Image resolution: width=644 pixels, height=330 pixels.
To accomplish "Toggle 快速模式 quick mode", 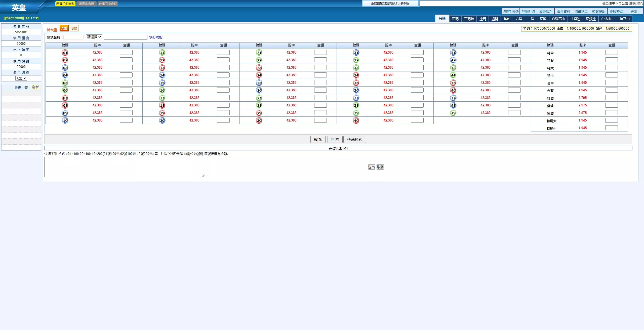I will click(x=355, y=139).
